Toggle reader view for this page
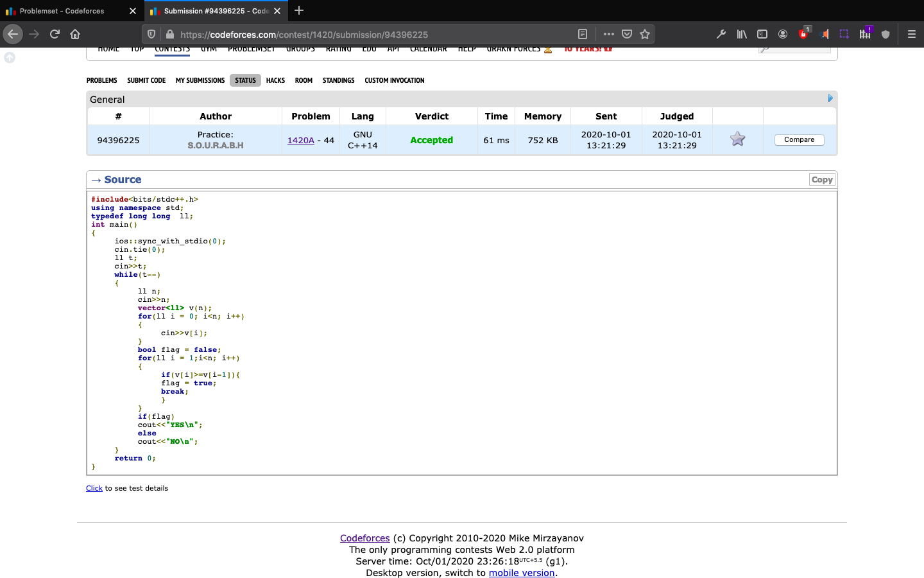Image resolution: width=924 pixels, height=578 pixels. point(583,34)
